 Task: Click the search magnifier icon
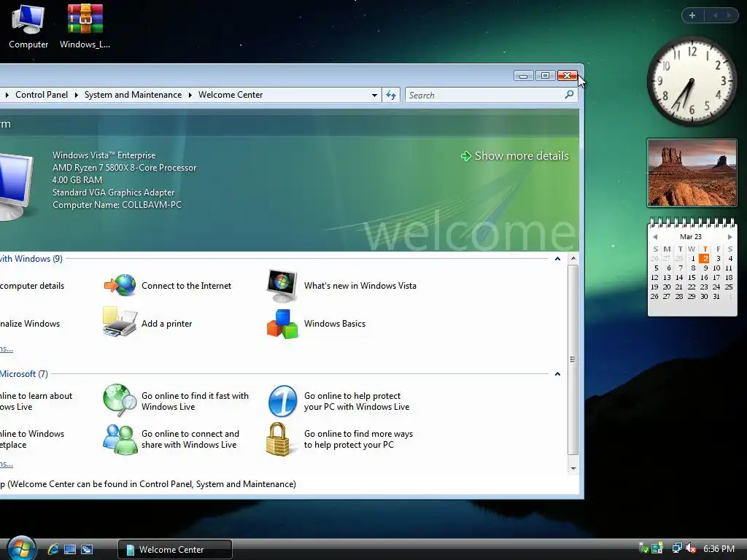tap(569, 95)
